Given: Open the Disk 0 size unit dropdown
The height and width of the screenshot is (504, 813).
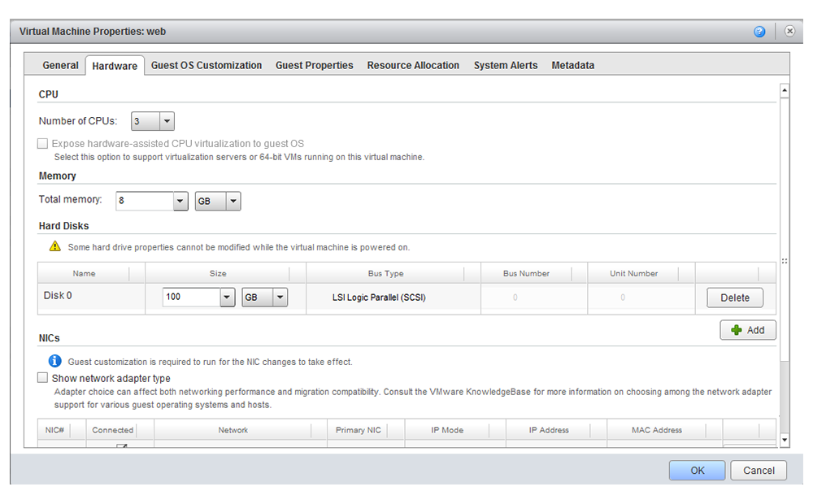Looking at the screenshot, I should (x=280, y=298).
